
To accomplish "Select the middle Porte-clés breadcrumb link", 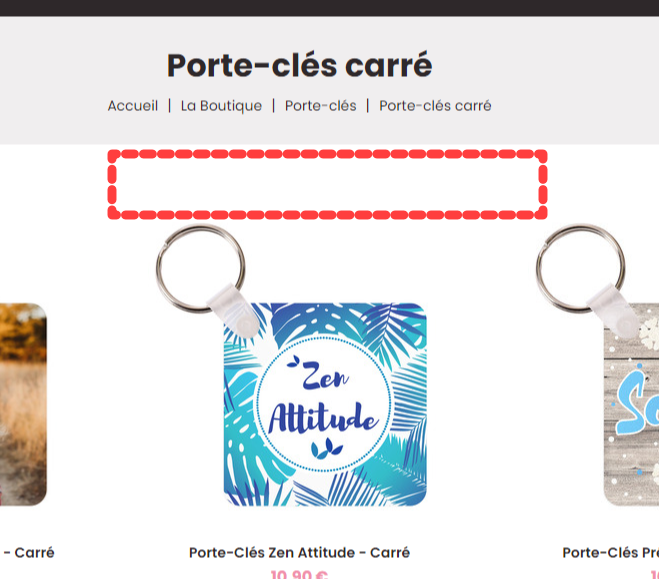I will [320, 105].
